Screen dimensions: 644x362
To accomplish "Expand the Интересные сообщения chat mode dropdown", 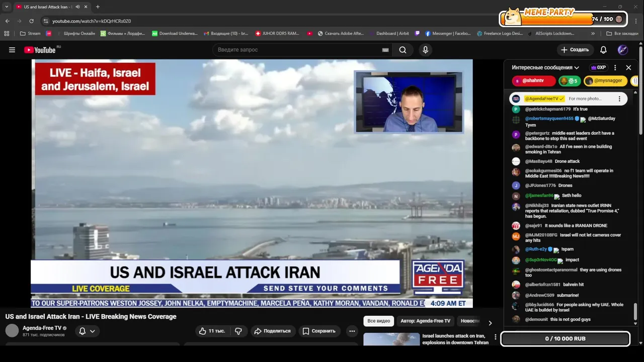I will tap(545, 67).
